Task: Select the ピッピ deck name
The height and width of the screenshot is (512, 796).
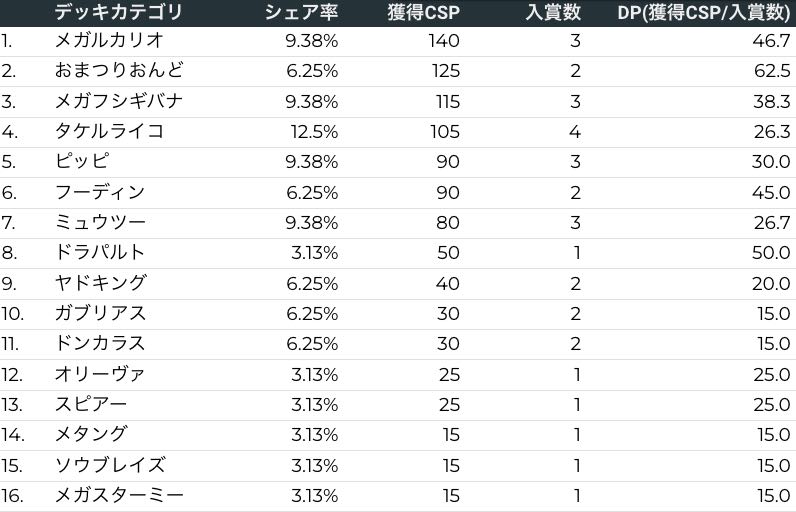Action: [x=82, y=162]
